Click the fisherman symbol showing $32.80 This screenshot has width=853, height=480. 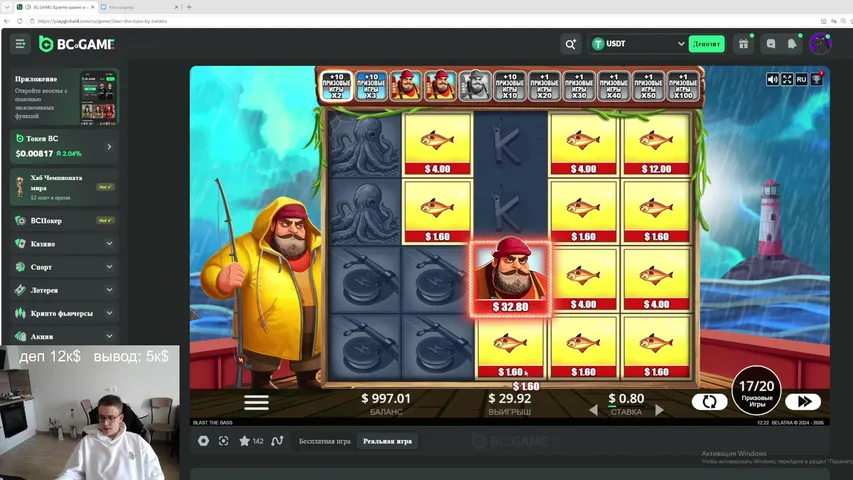tap(510, 279)
